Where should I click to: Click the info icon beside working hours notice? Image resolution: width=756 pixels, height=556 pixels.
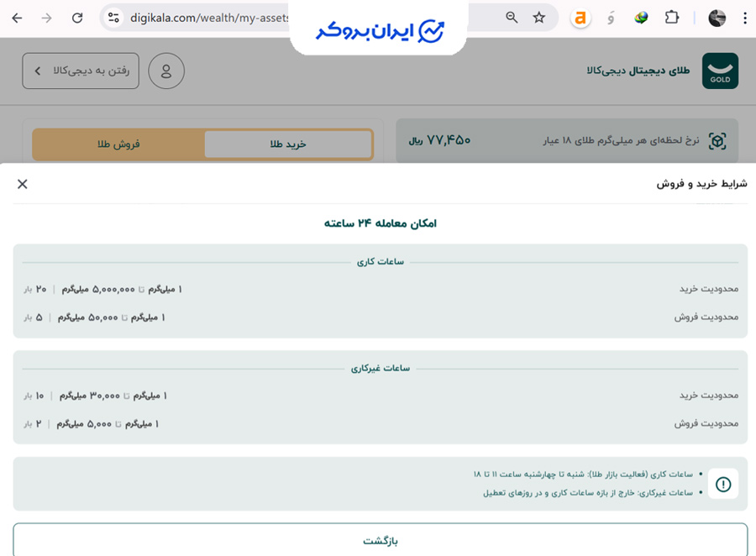[723, 484]
